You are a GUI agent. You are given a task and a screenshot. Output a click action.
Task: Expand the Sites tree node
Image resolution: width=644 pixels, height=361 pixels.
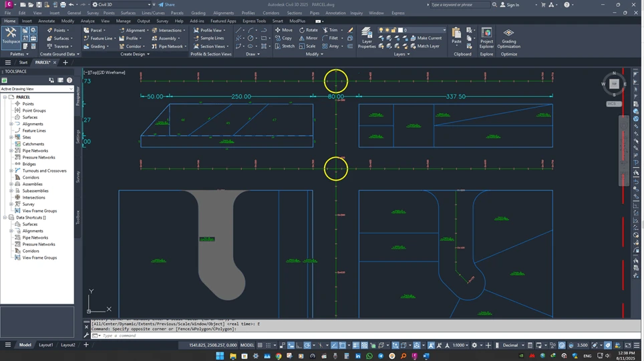(x=11, y=137)
